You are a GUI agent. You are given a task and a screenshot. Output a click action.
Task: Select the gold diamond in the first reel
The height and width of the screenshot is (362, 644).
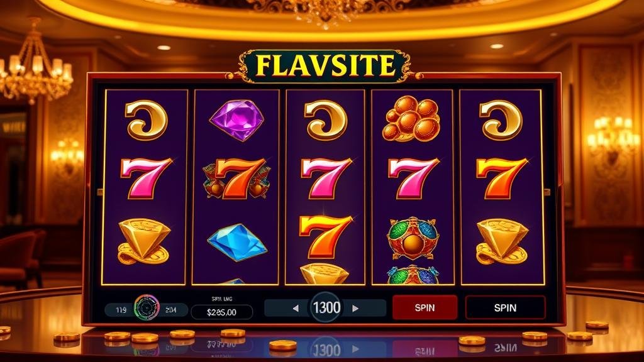pyautogui.click(x=144, y=241)
